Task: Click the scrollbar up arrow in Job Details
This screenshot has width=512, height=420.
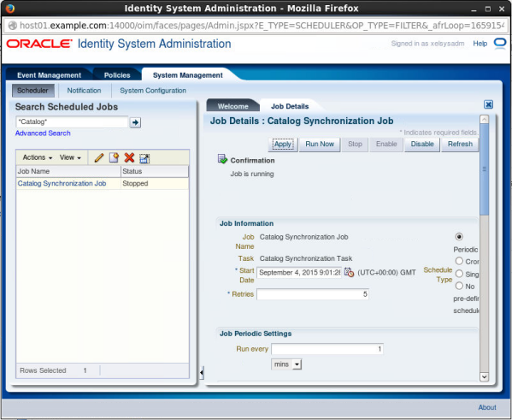Action: pyautogui.click(x=485, y=119)
